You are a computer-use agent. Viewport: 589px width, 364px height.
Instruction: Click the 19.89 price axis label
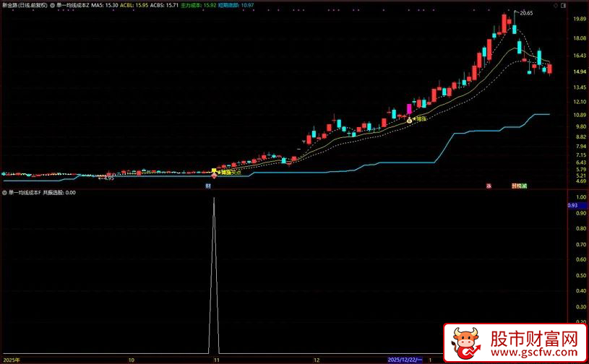(x=580, y=19)
